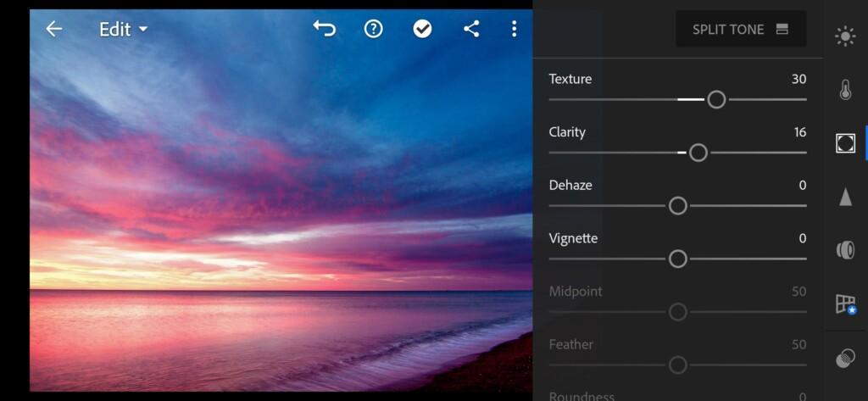
Task: Open the Detail triangle panel
Action: pyautogui.click(x=845, y=196)
